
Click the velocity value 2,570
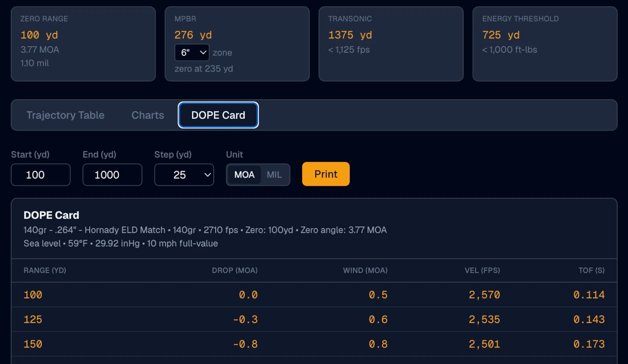(484, 295)
